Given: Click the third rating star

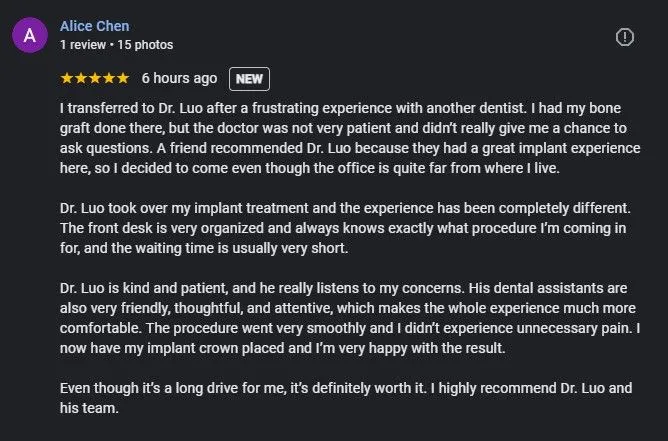Looking at the screenshot, I should (95, 78).
